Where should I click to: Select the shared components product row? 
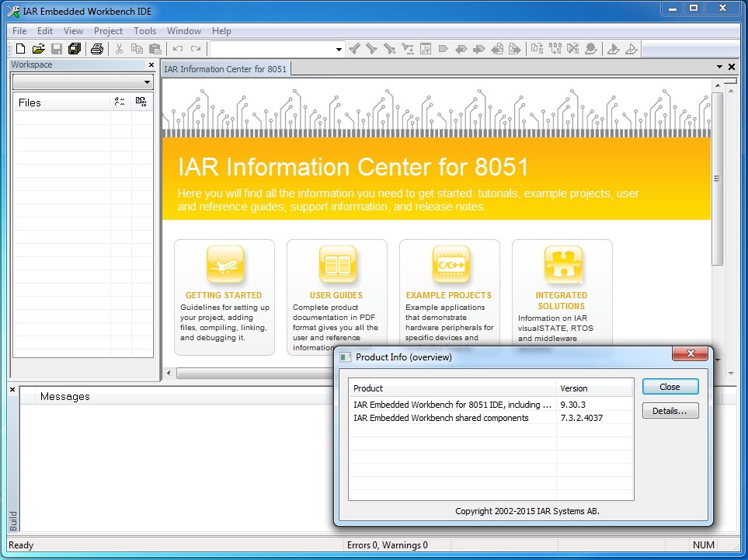[x=490, y=418]
